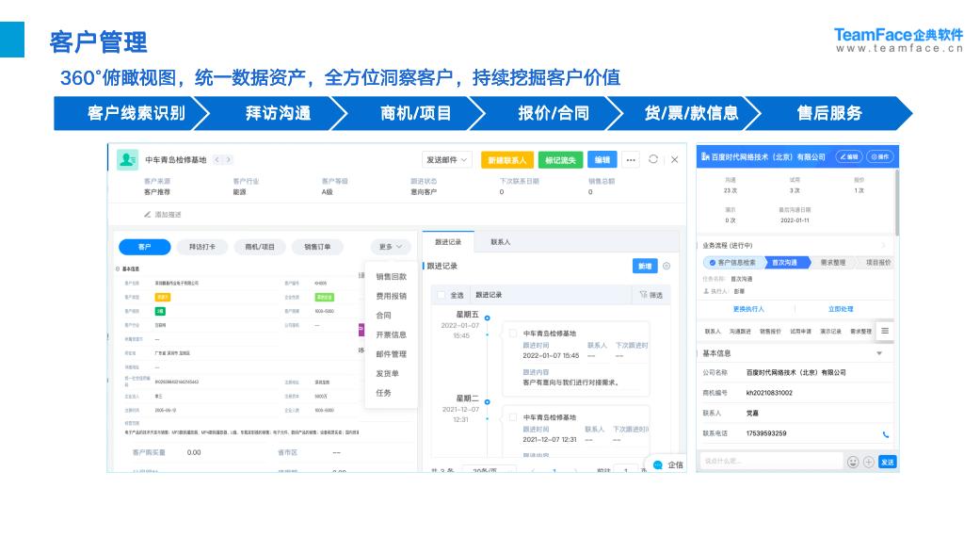Click the 拜访沟通 stage arrow in banner

(278, 113)
